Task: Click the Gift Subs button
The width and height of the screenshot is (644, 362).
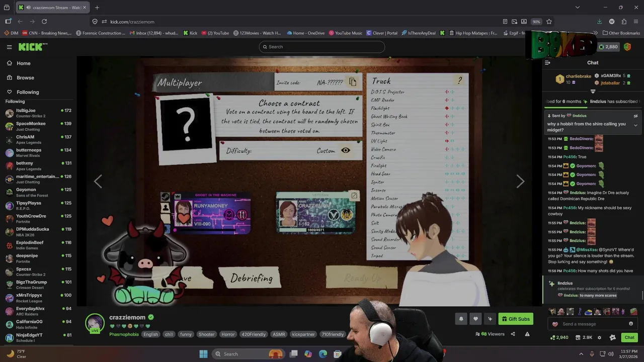Action: point(516,319)
